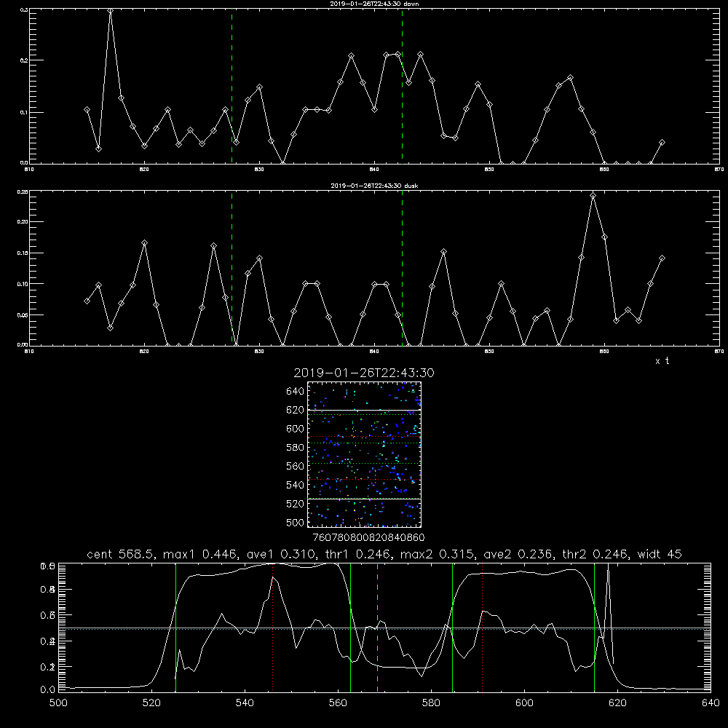Click the 'widt 45' value
This screenshot has height=728, width=728.
(660, 554)
